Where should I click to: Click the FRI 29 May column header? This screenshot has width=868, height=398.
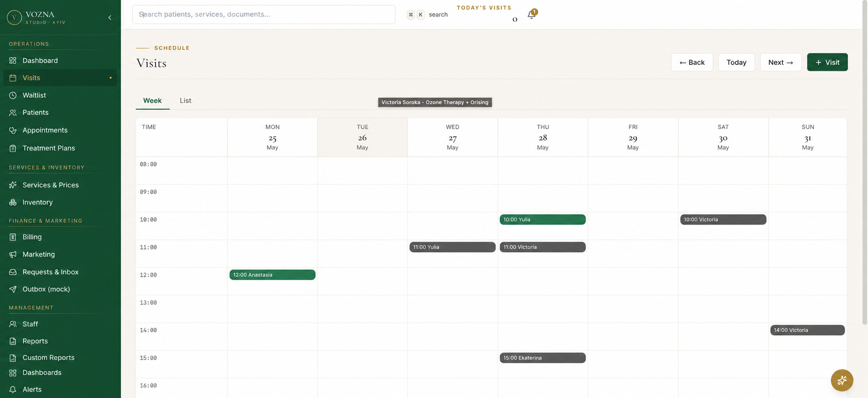click(x=633, y=137)
